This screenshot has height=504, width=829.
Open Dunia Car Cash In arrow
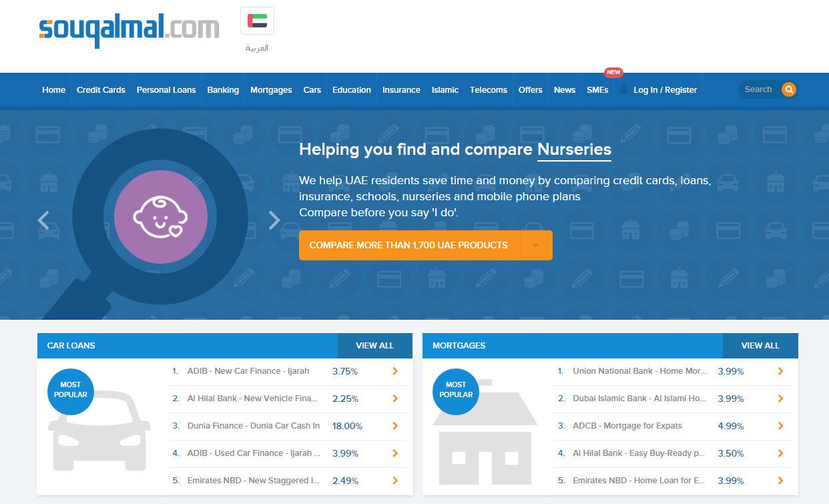pos(395,426)
